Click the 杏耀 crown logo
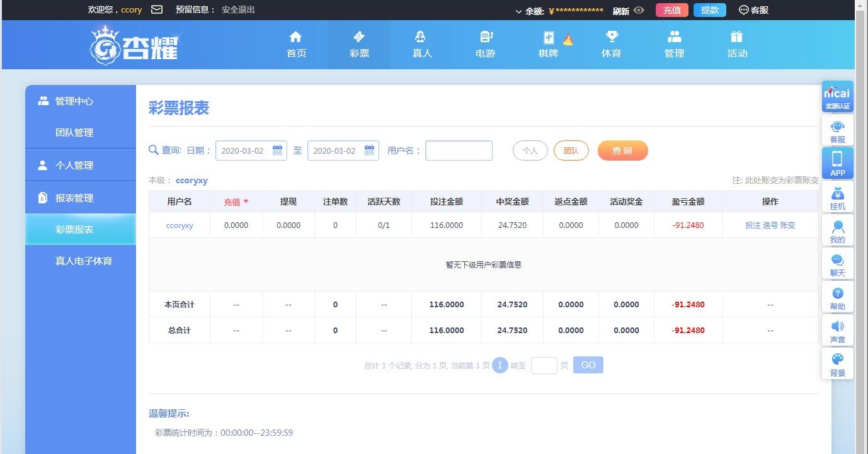868x454 pixels. pyautogui.click(x=134, y=45)
